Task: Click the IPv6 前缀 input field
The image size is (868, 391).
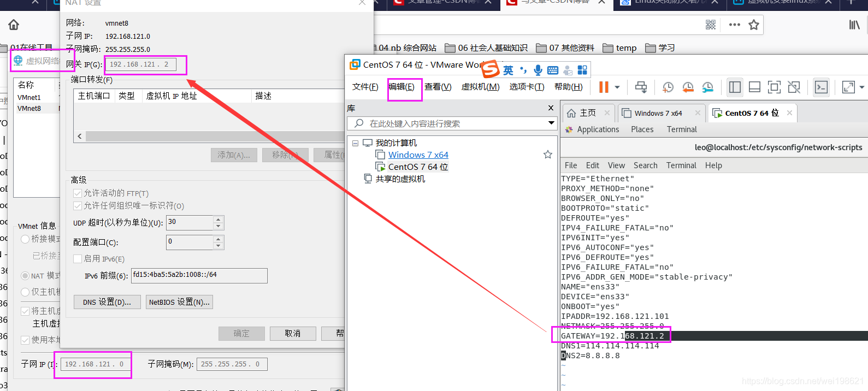Action: 199,276
